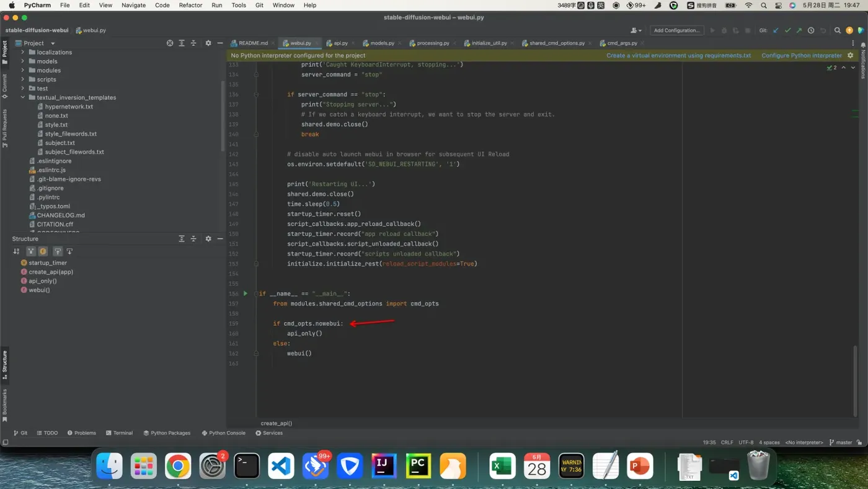Open the Python Console tool window
Viewport: 868px width, 489px height.
click(224, 433)
